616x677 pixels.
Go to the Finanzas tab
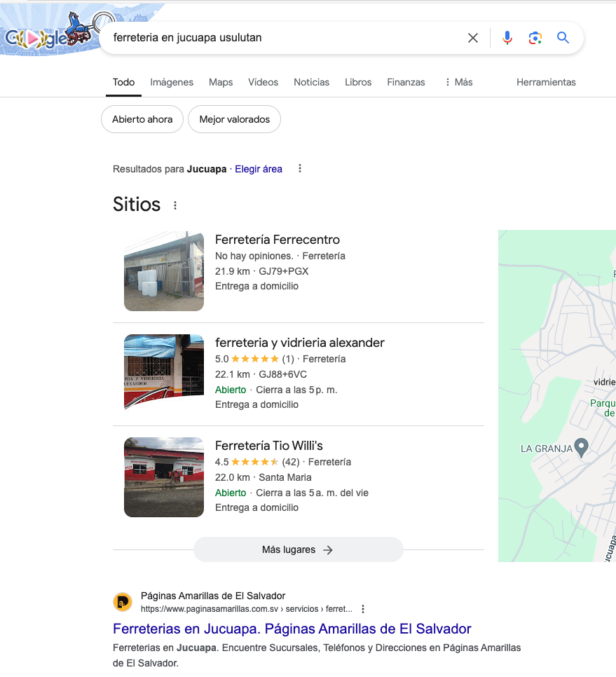406,82
